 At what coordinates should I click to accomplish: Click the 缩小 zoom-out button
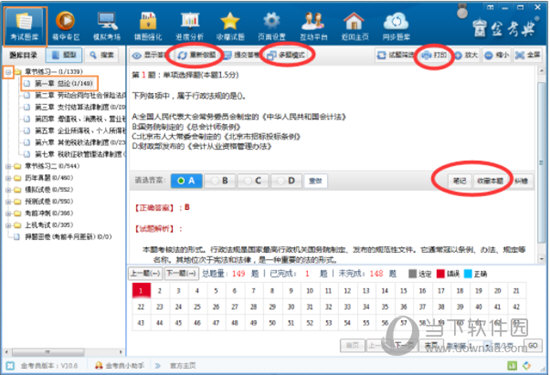click(x=497, y=55)
